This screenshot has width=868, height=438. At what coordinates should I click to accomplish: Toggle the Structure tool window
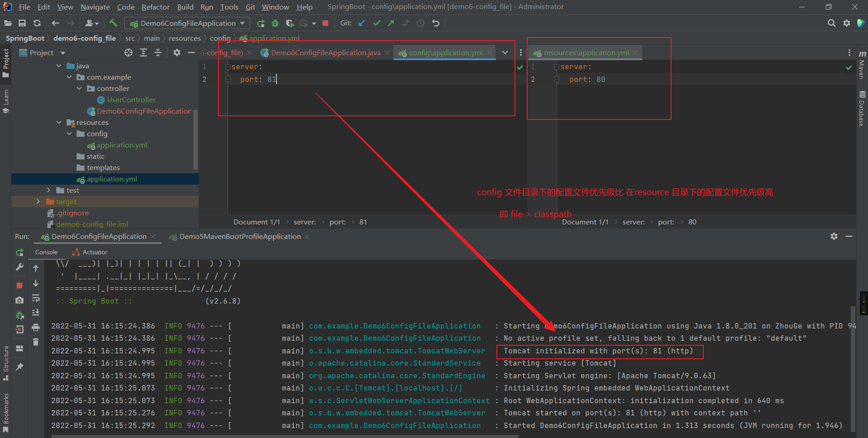(x=6, y=363)
